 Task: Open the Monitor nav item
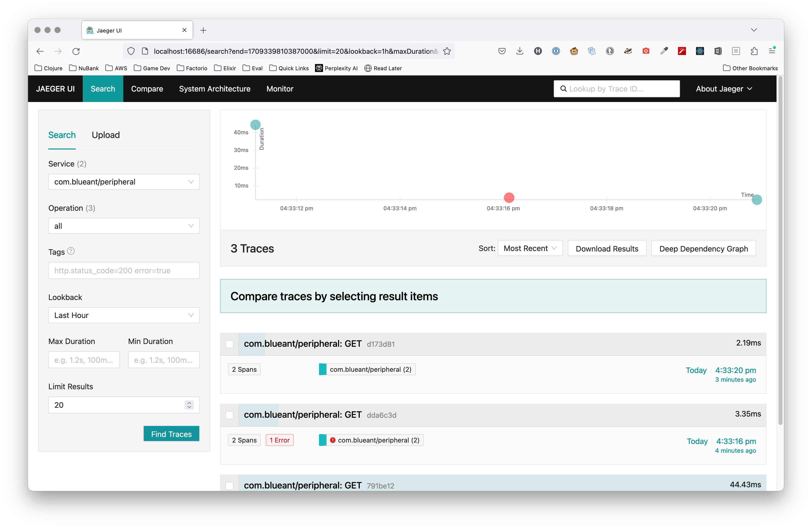pos(280,89)
